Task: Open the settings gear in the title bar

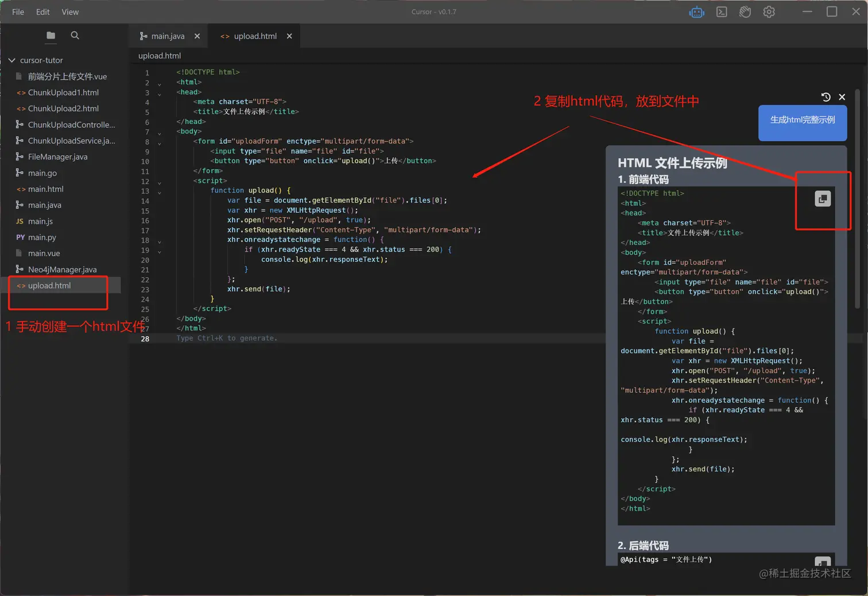Action: tap(769, 11)
